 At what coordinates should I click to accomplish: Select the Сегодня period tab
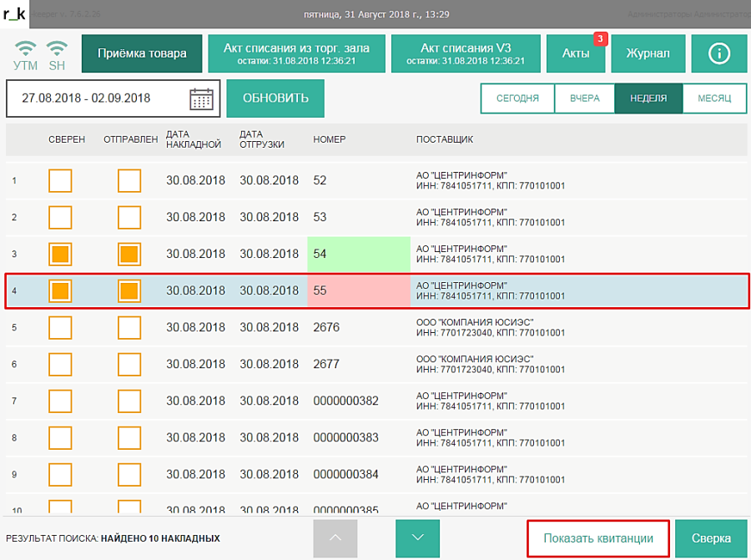click(517, 98)
